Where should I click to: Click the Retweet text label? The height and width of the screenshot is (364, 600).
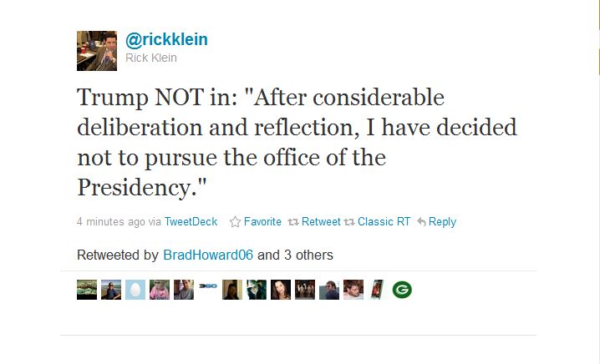click(x=321, y=222)
